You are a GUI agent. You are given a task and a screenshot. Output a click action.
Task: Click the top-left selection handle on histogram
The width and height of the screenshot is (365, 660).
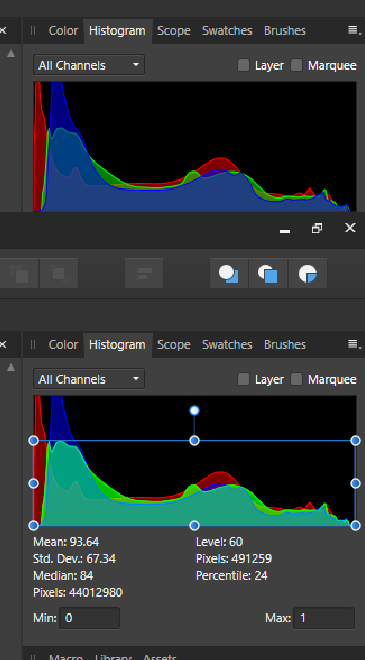[33, 440]
